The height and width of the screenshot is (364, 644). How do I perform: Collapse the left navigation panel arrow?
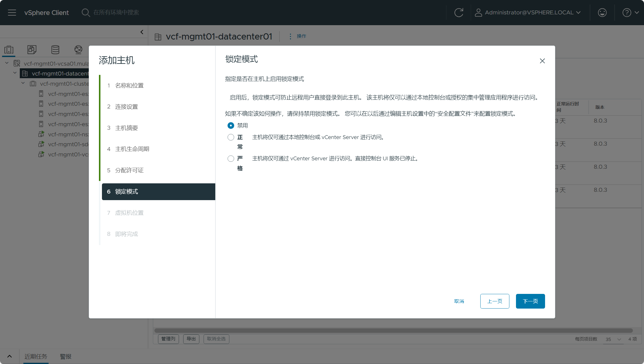tap(142, 32)
